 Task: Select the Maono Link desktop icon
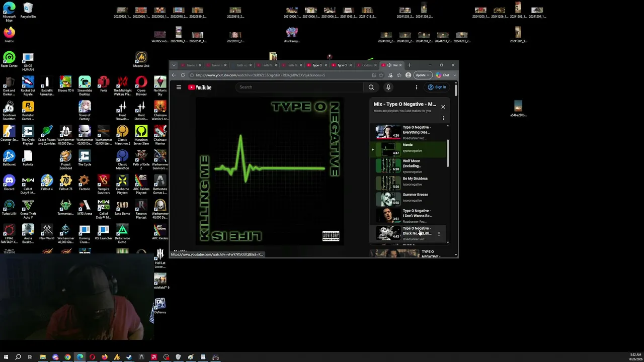pos(141,60)
